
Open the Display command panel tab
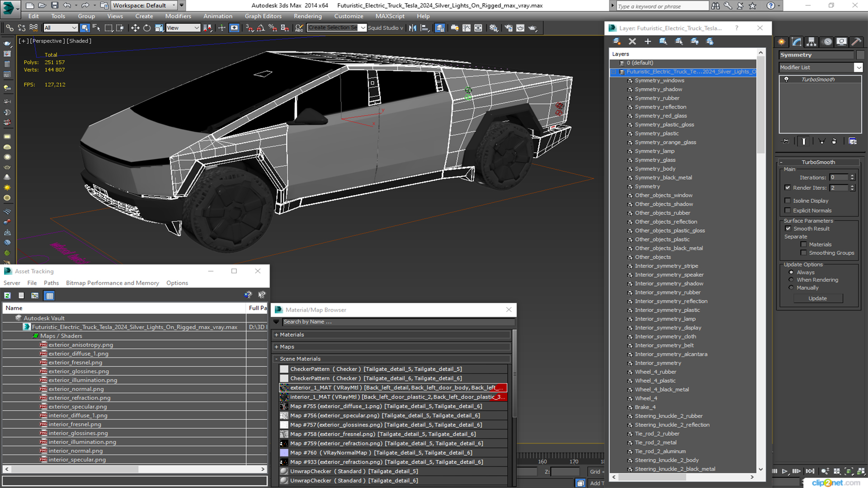pos(841,42)
